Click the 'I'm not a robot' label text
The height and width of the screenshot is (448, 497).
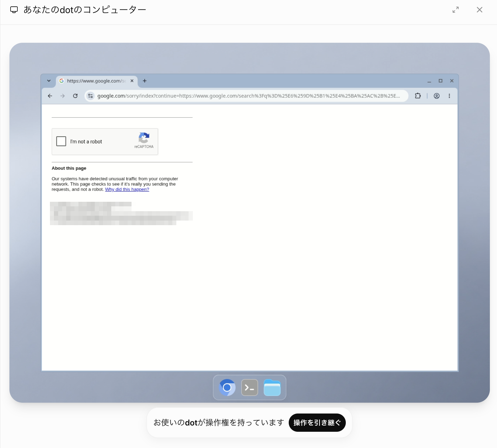[x=86, y=142]
